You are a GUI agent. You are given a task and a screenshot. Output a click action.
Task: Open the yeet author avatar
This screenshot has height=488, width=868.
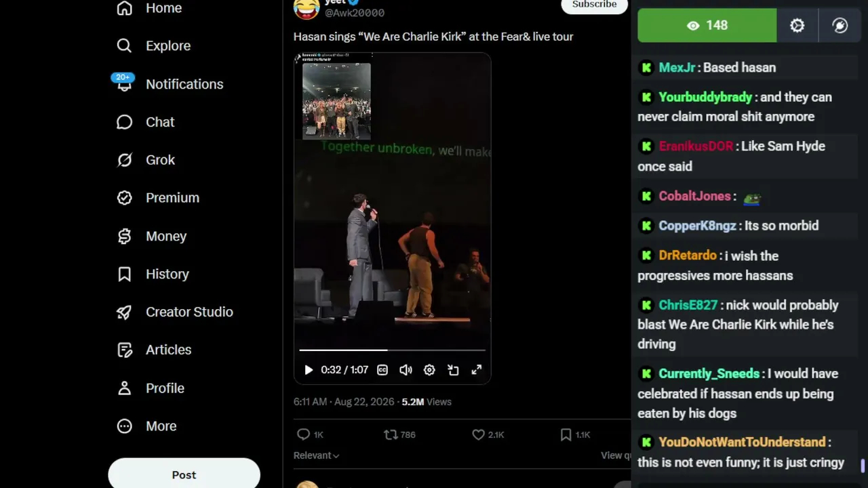point(307,9)
